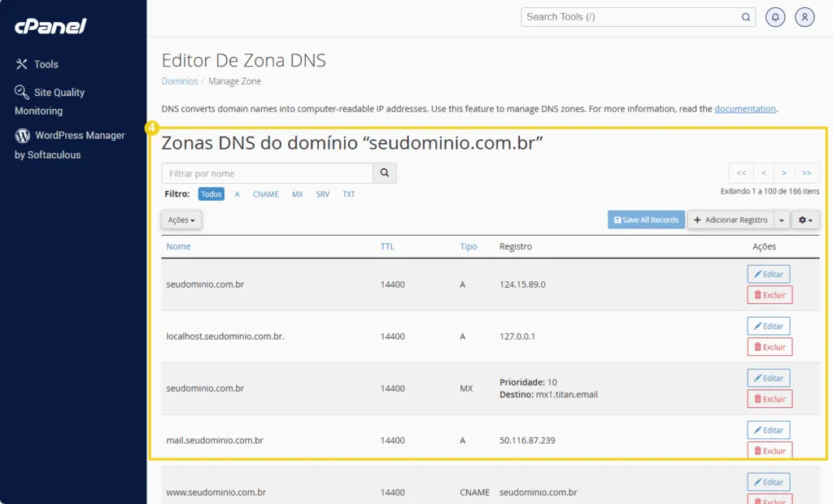Delete the MX record for seudominio.com.br
833x504 pixels.
[769, 399]
